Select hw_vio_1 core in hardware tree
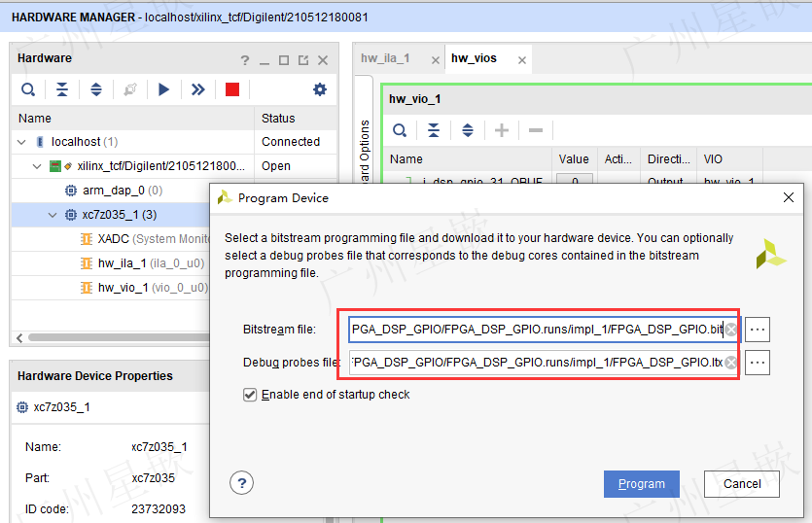Screen dimensions: 812x523 point(145,288)
